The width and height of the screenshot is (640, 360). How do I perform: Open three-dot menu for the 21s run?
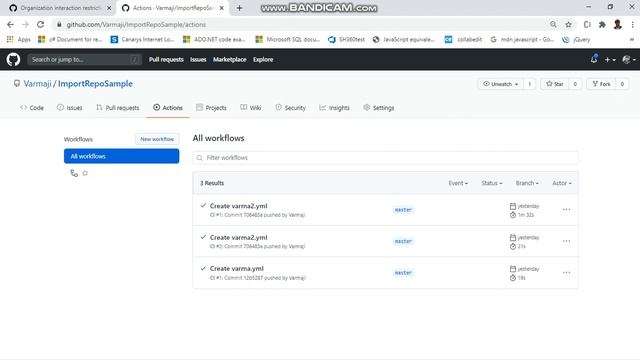click(x=566, y=241)
